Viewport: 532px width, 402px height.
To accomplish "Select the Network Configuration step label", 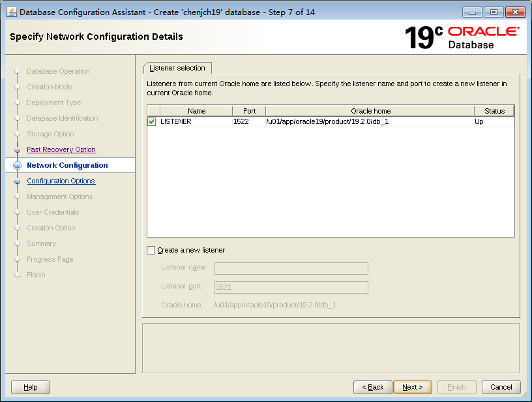I will point(67,165).
